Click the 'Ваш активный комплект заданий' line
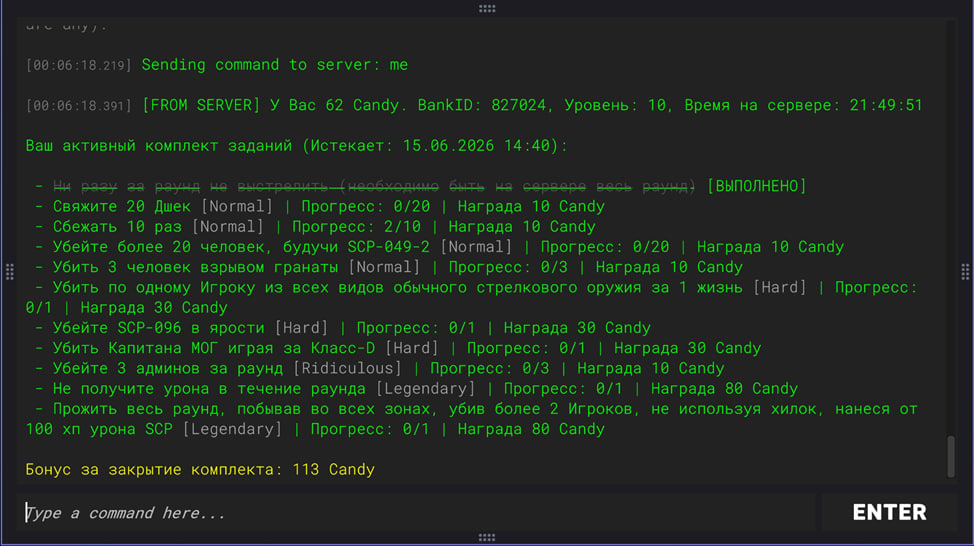Screen dimensions: 974x546 296,145
